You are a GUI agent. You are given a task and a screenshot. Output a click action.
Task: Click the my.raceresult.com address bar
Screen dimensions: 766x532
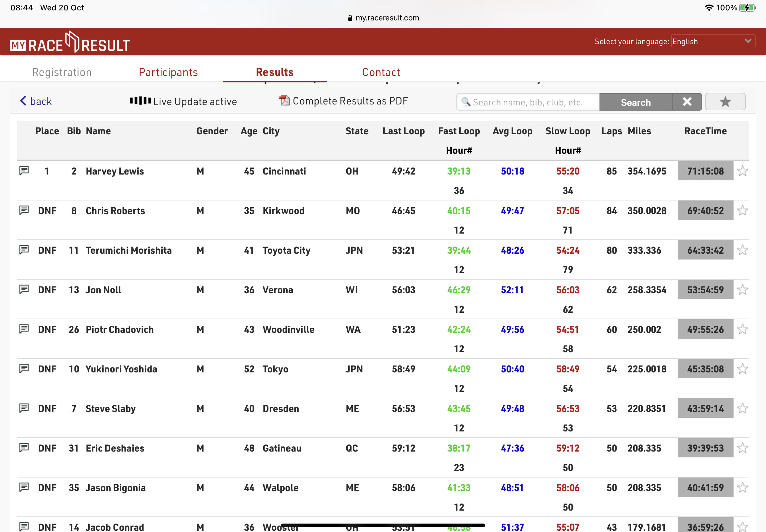click(383, 18)
